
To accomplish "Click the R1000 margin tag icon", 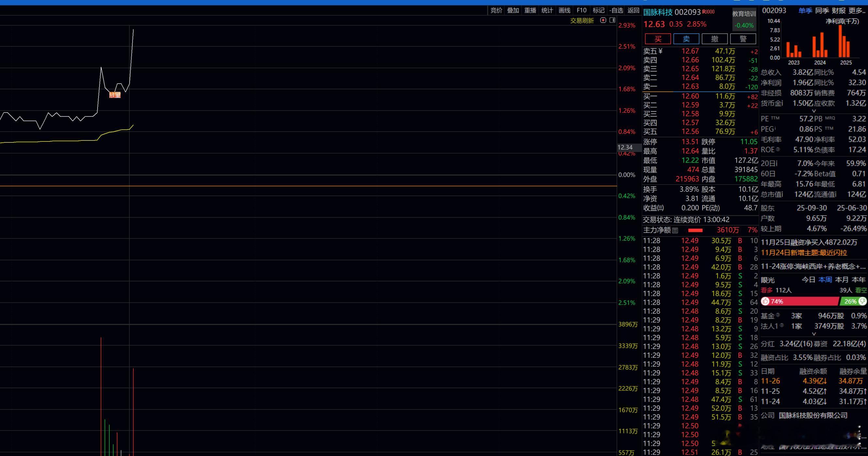I will (708, 12).
